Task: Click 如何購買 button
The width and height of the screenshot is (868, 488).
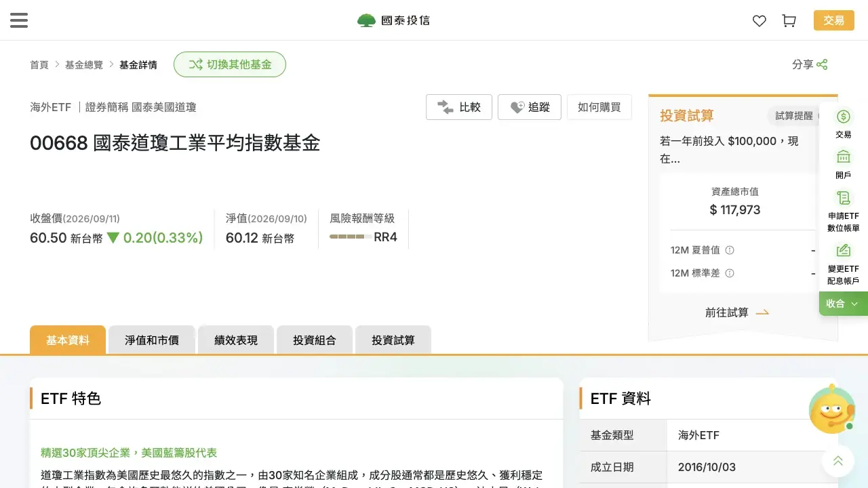Action: pyautogui.click(x=599, y=107)
